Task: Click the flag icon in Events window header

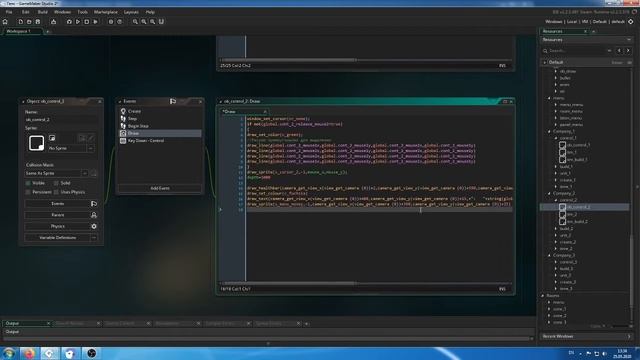Action: point(173,101)
